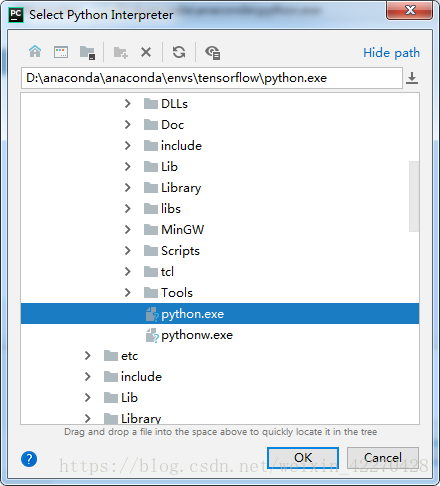440x486 pixels.
Task: Create a new folder icon
Action: click(x=120, y=52)
